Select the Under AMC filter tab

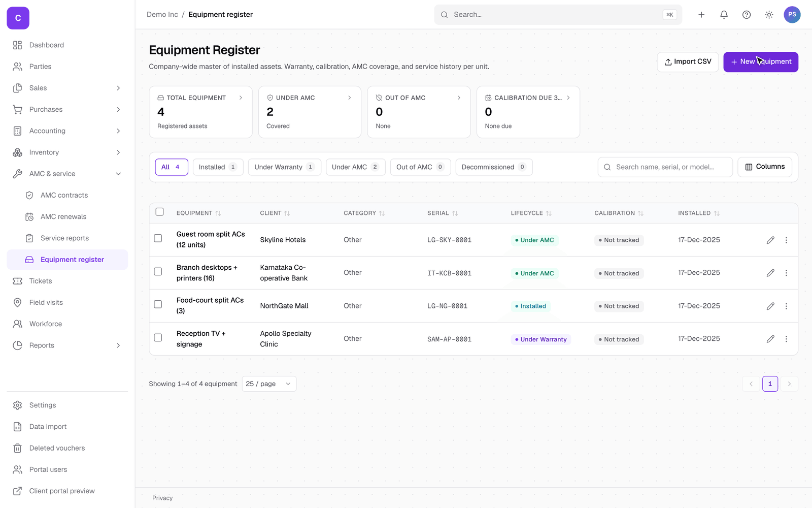[355, 167]
